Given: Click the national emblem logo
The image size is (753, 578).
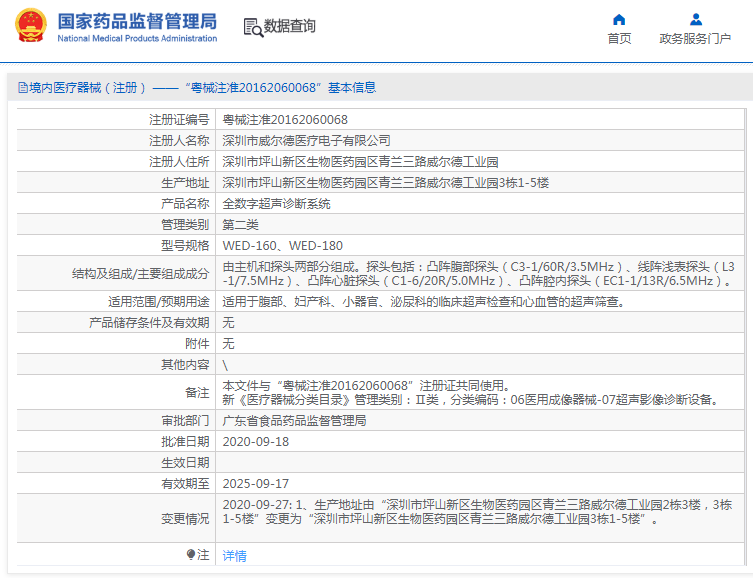Looking at the screenshot, I should tap(31, 25).
